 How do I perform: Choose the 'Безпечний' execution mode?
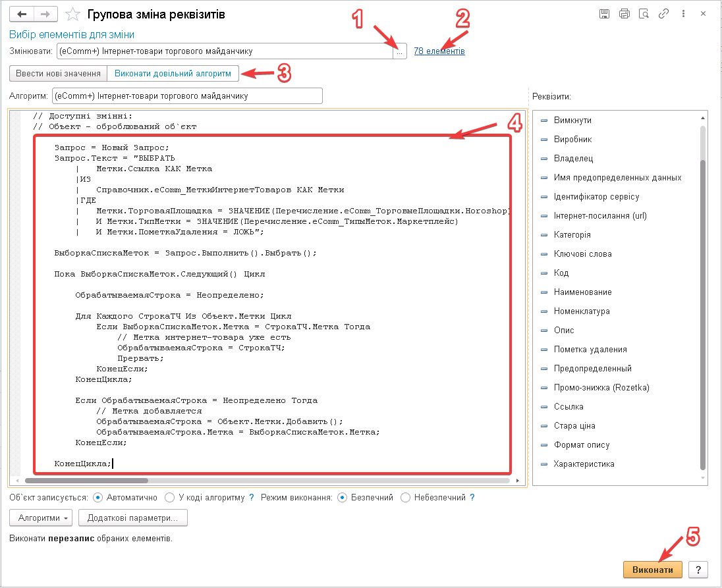coord(342,498)
